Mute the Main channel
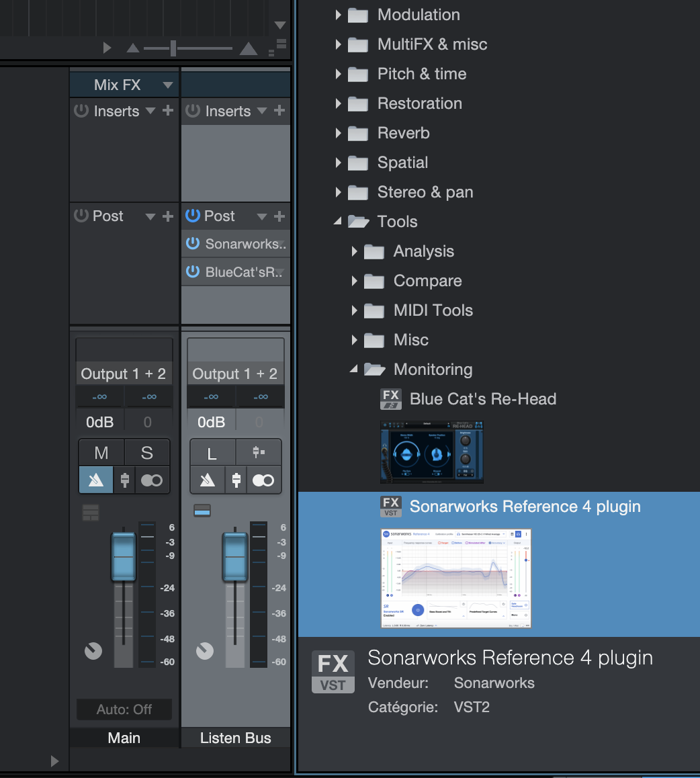This screenshot has height=778, width=700. (x=101, y=453)
